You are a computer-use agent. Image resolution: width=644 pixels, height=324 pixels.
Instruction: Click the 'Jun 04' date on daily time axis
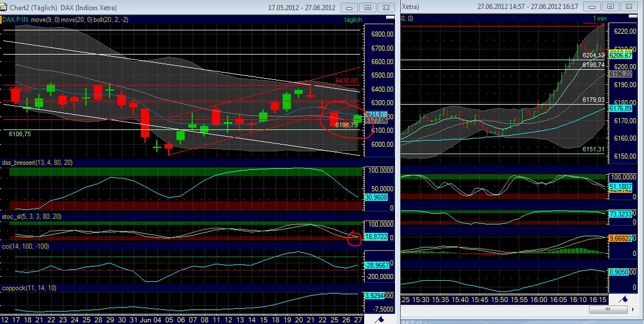(152, 319)
